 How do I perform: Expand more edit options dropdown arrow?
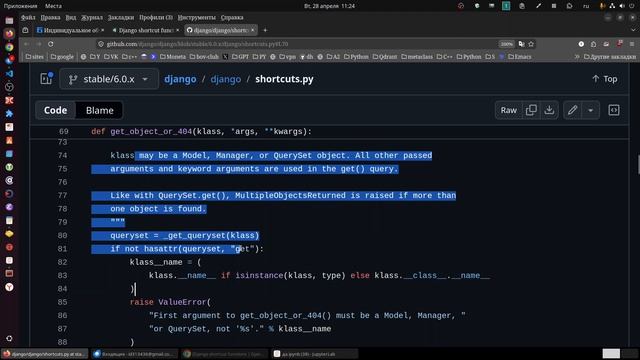click(590, 110)
